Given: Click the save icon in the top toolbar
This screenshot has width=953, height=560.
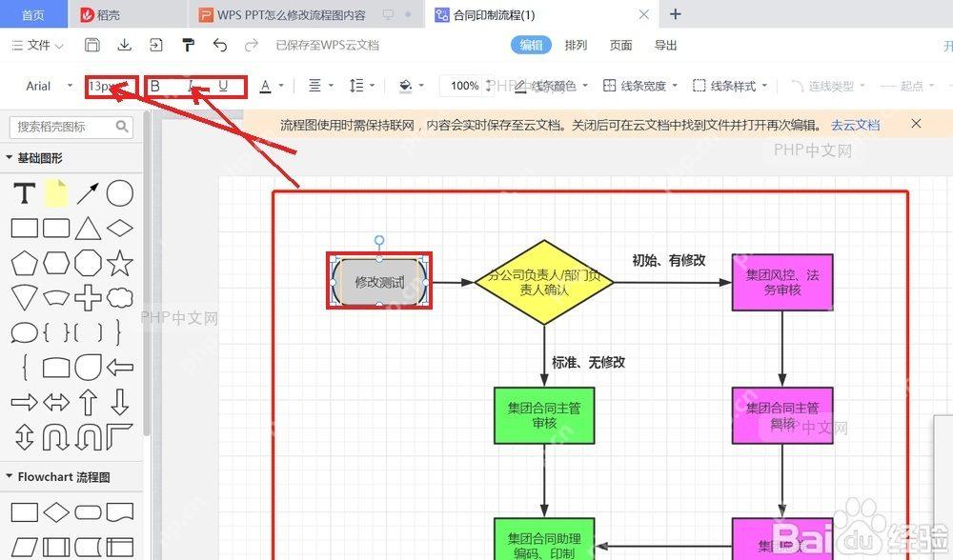Looking at the screenshot, I should coord(92,45).
